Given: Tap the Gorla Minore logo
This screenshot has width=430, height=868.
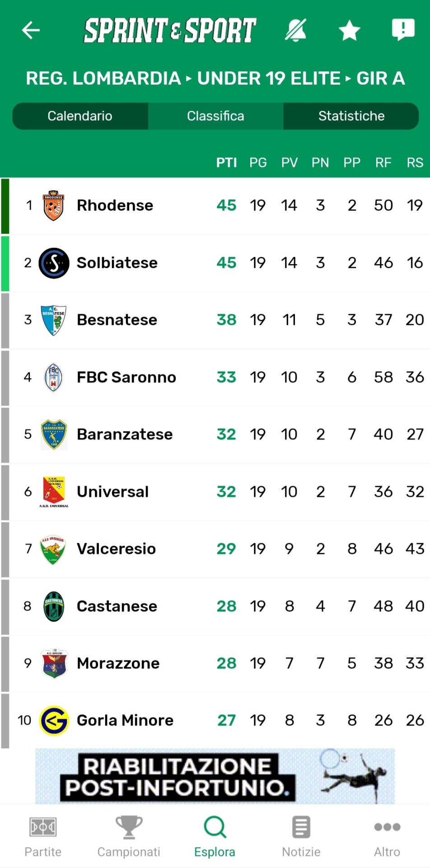Looking at the screenshot, I should (54, 720).
